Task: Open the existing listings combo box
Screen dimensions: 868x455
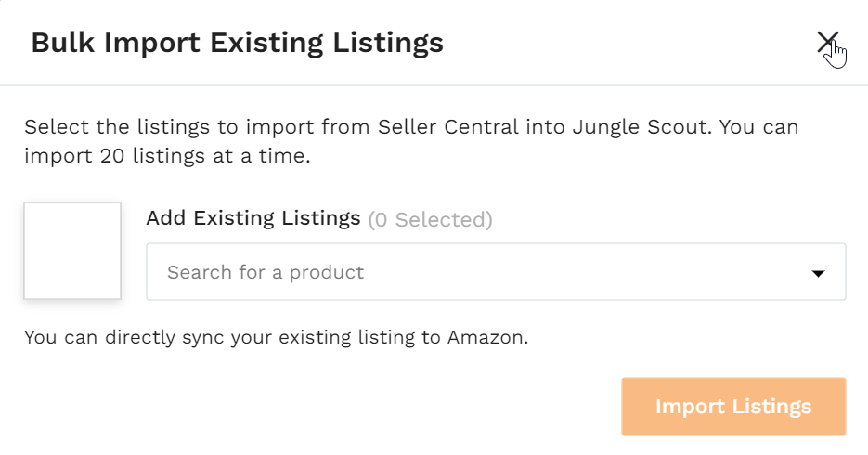Action: click(496, 272)
